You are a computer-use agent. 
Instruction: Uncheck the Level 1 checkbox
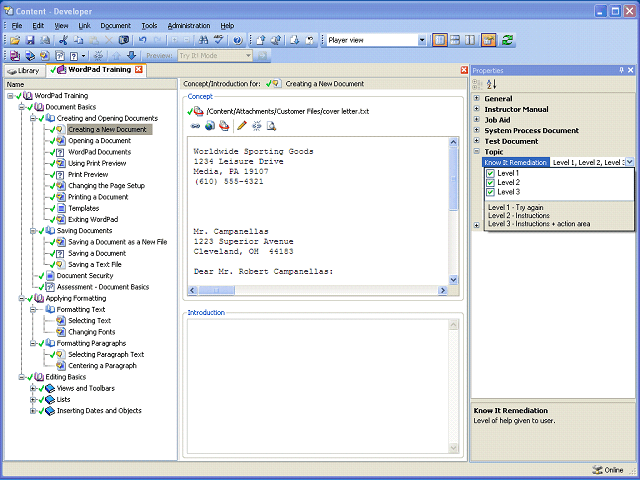point(490,174)
